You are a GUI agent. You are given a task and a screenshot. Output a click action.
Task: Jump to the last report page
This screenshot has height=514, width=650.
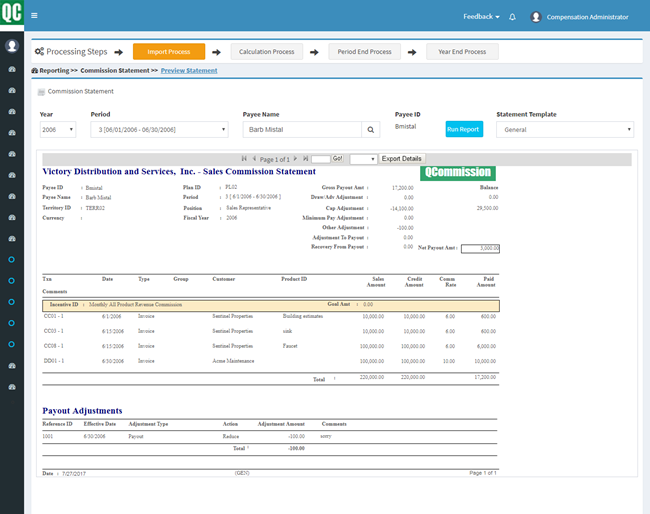306,159
